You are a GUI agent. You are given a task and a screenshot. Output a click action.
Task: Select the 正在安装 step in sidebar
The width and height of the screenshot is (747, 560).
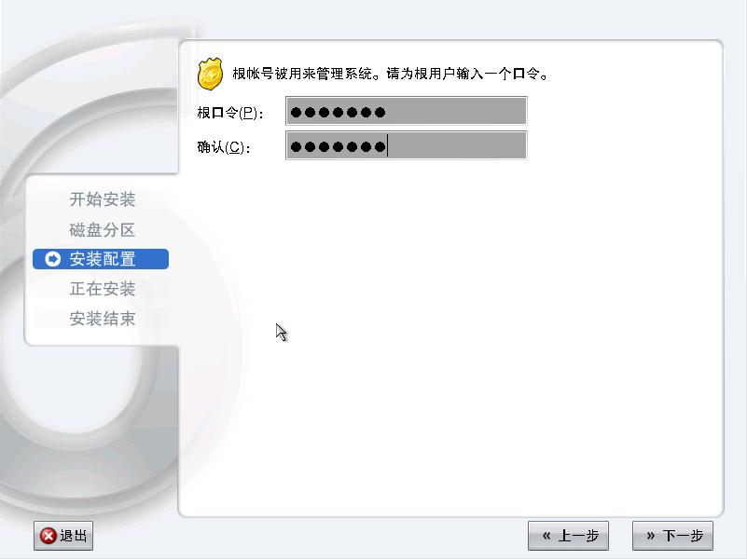pyautogui.click(x=102, y=289)
